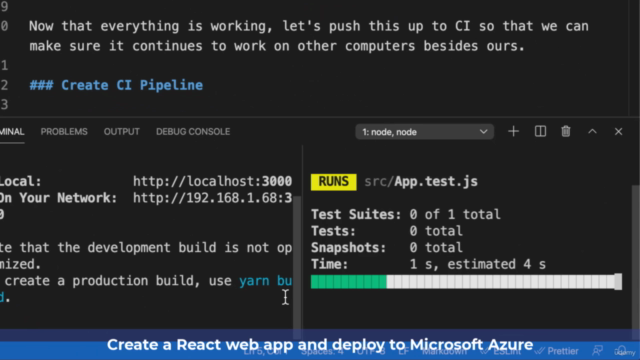640x360 pixels.
Task: Click the yellow RUNS badge
Action: point(333,182)
